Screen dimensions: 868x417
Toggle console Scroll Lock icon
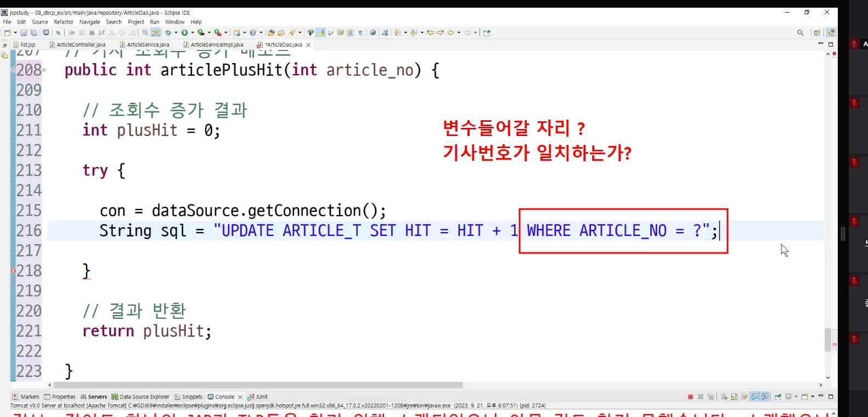(734, 397)
